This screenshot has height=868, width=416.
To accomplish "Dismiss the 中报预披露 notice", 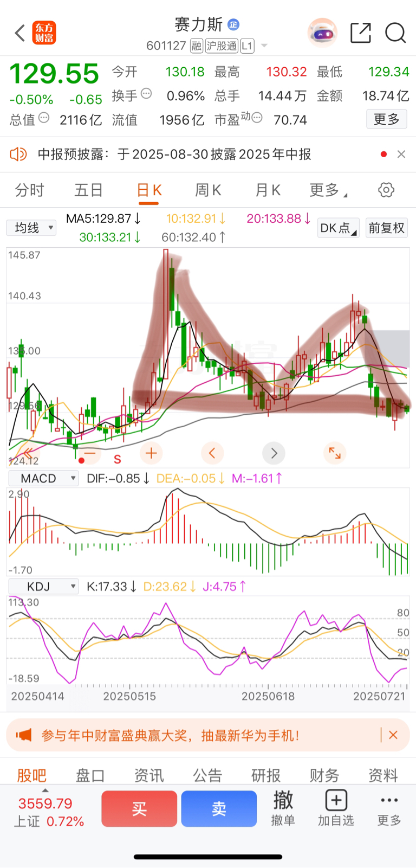I will pyautogui.click(x=401, y=155).
